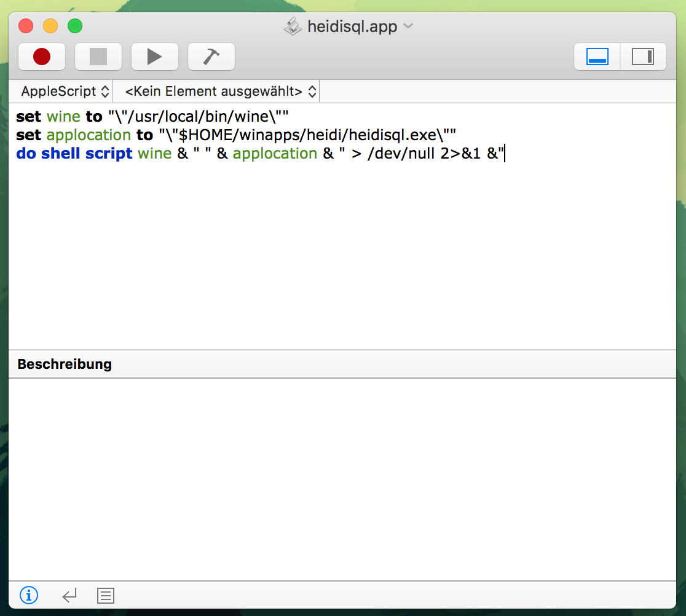686x616 pixels.
Task: Run the script using the Play icon
Action: pos(154,56)
